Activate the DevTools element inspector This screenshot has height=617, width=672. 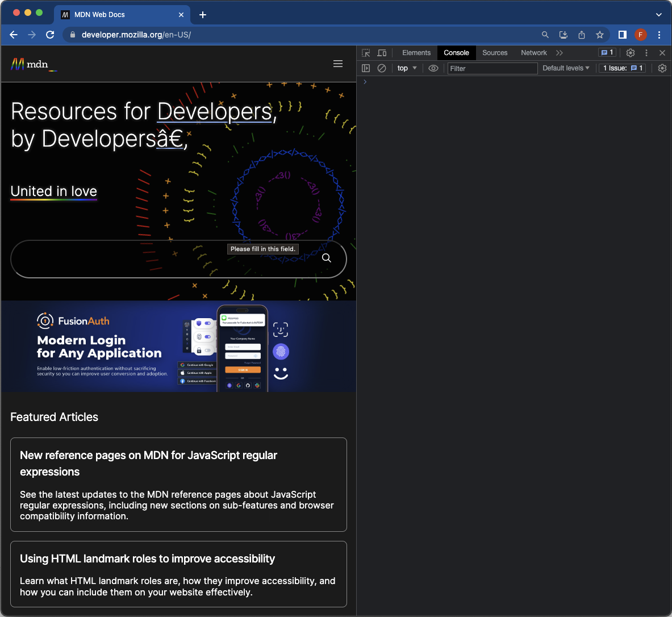tap(366, 53)
